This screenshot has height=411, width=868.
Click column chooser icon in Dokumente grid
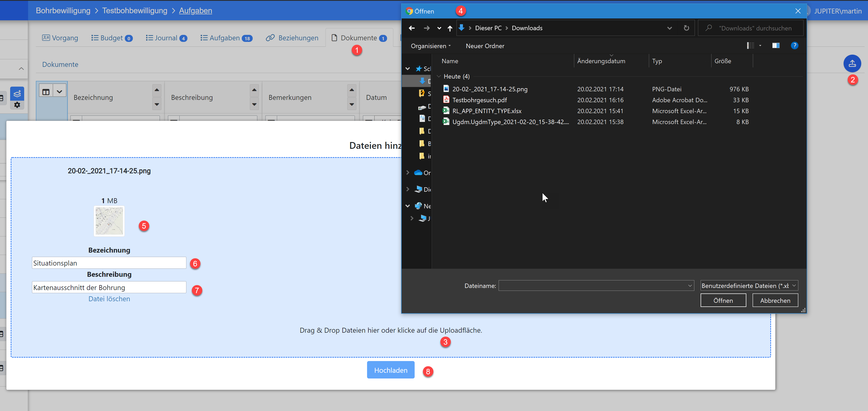pyautogui.click(x=46, y=92)
